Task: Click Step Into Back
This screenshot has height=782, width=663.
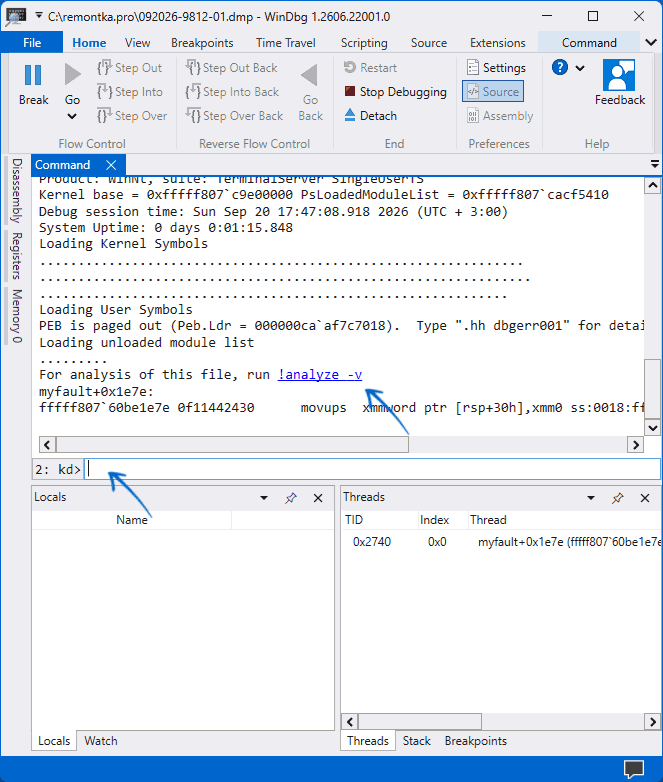Action: click(232, 92)
